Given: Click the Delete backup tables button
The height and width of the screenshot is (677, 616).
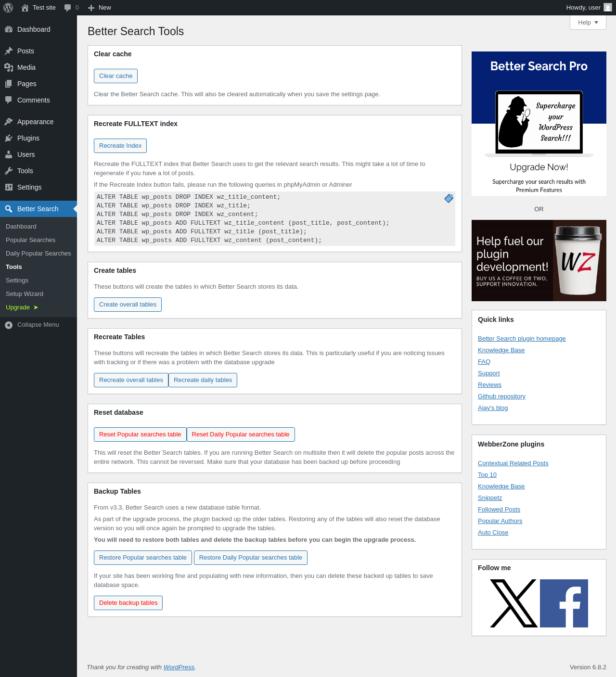Looking at the screenshot, I should [x=128, y=603].
